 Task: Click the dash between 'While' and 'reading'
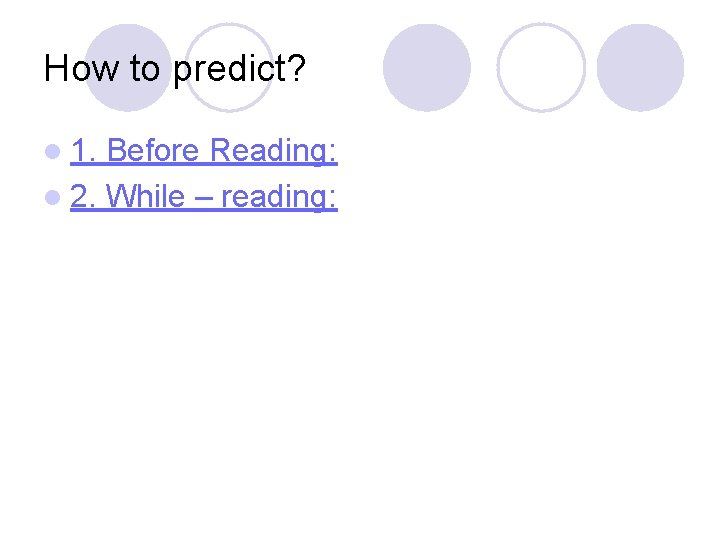pos(203,199)
